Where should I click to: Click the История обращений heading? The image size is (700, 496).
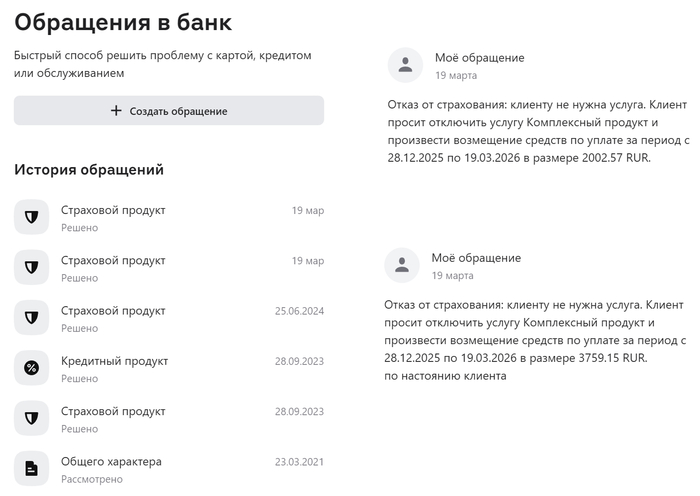(x=89, y=170)
